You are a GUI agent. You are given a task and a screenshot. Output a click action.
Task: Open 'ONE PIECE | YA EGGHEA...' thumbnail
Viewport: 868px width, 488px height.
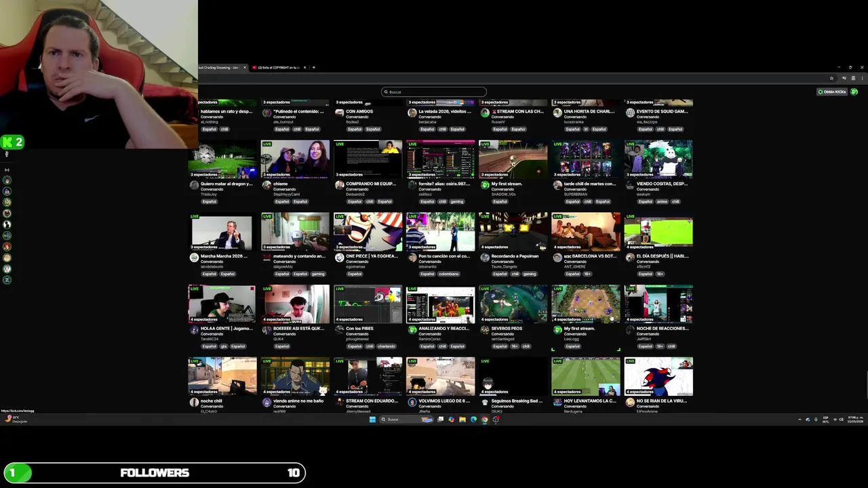click(x=368, y=232)
